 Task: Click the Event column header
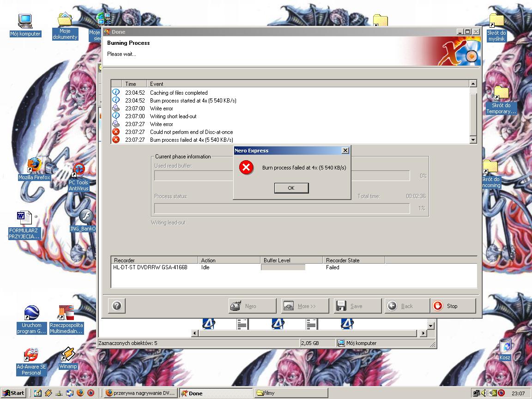pyautogui.click(x=308, y=84)
